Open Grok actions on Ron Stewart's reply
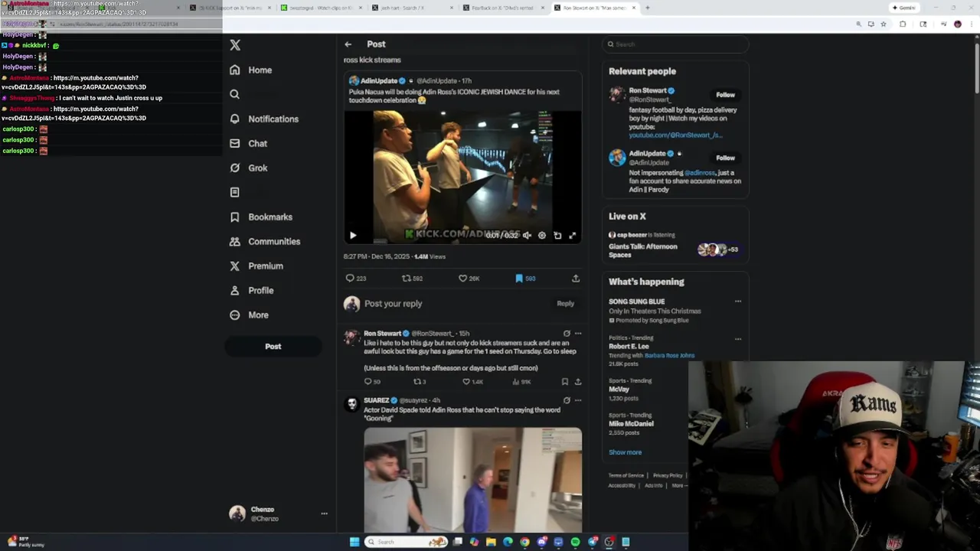The image size is (980, 551). point(567,334)
